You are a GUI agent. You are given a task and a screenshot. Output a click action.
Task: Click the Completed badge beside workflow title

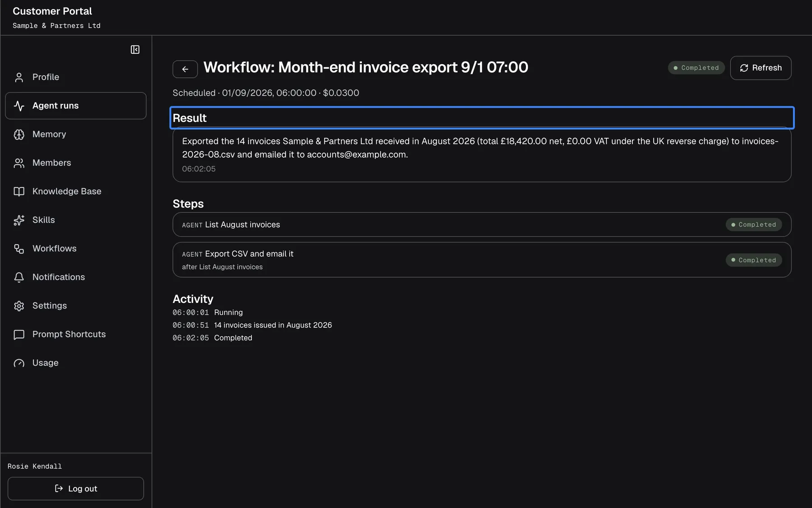pos(696,68)
